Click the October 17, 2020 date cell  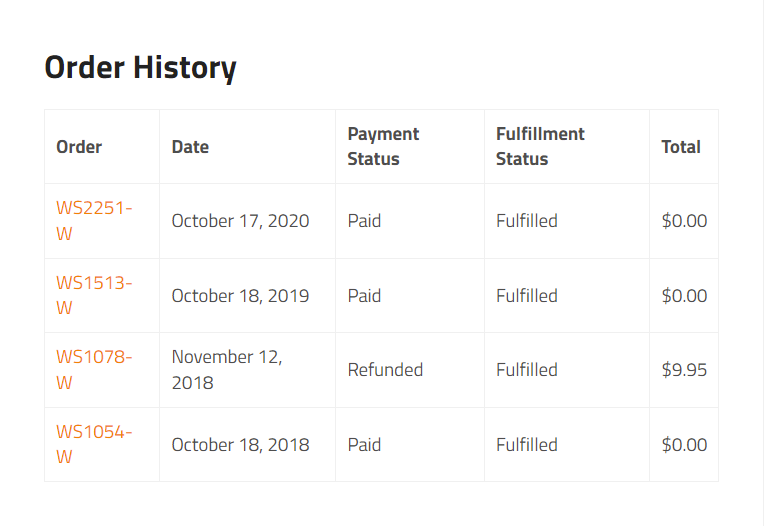click(240, 221)
